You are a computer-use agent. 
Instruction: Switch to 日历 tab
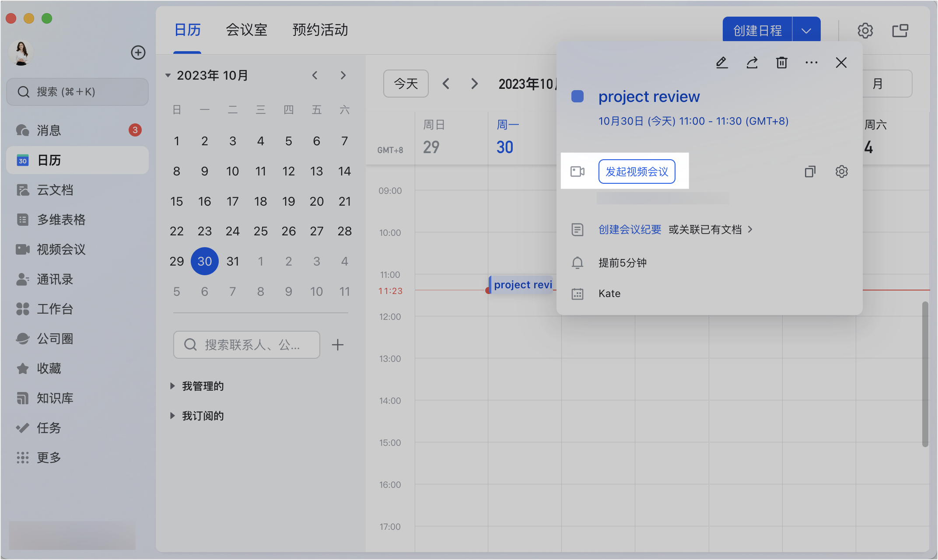point(187,30)
